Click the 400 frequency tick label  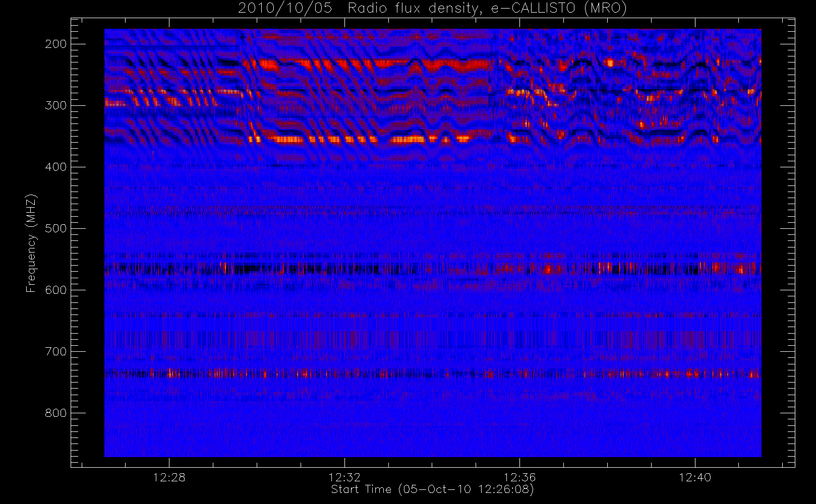point(55,167)
